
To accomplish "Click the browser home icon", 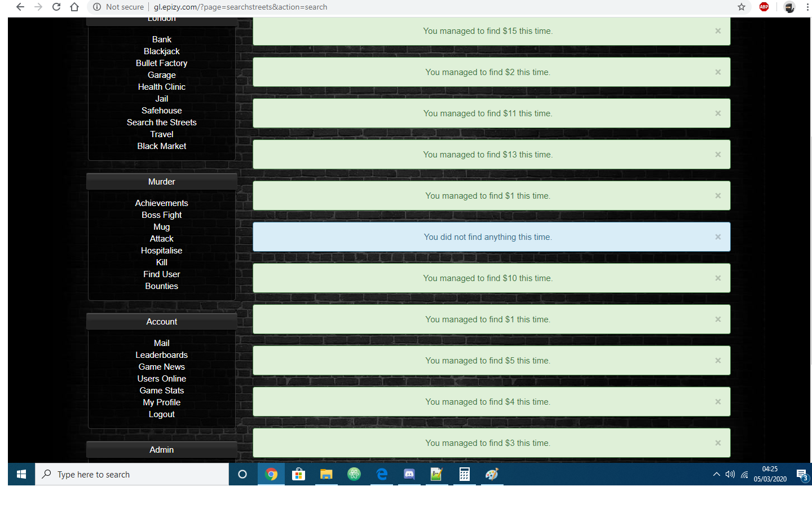I will click(74, 7).
